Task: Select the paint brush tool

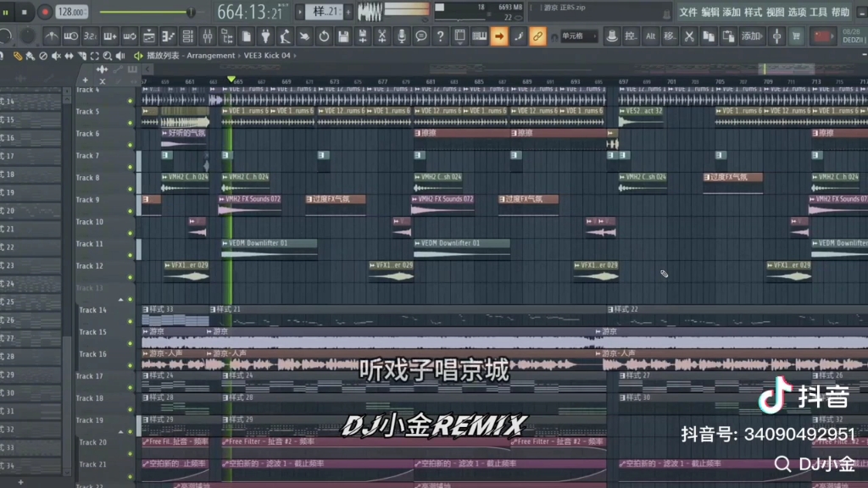Action: (x=31, y=56)
